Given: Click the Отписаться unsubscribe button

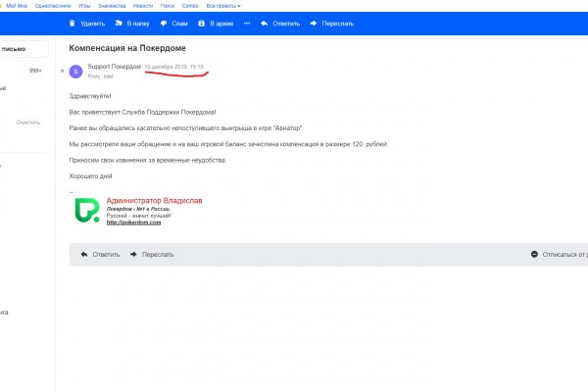Looking at the screenshot, I should 559,255.
